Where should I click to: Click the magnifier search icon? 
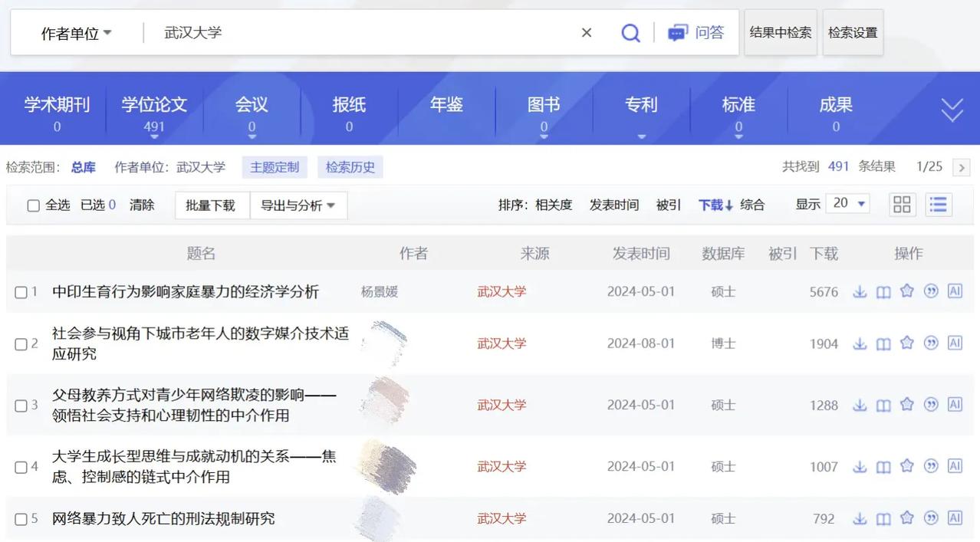tap(630, 33)
